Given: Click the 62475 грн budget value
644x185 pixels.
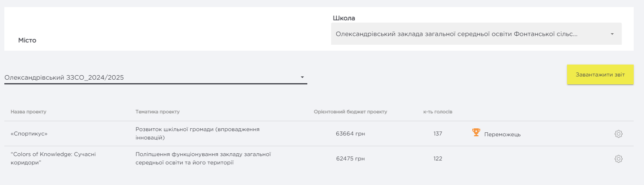Looking at the screenshot, I should [350, 159].
